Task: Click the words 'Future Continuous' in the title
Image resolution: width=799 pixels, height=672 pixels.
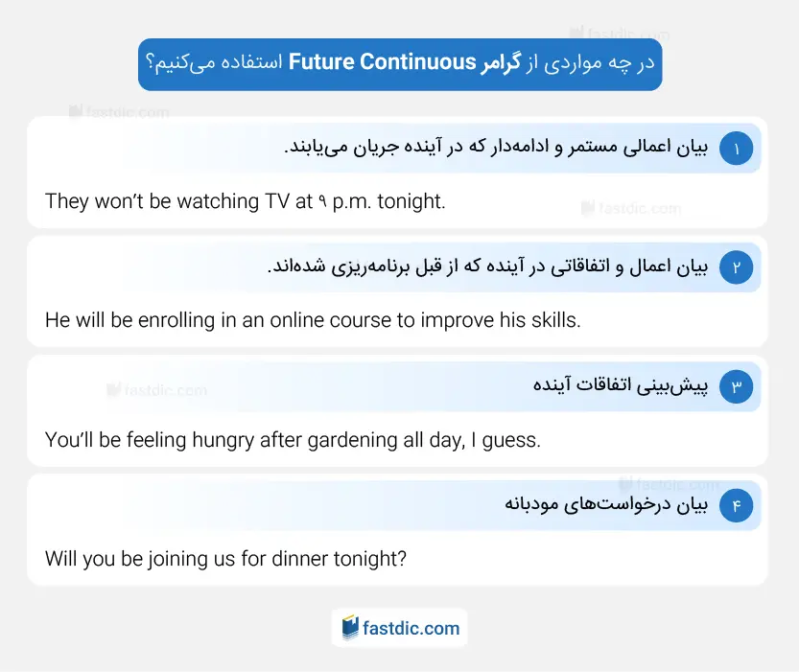Action: pos(382,62)
